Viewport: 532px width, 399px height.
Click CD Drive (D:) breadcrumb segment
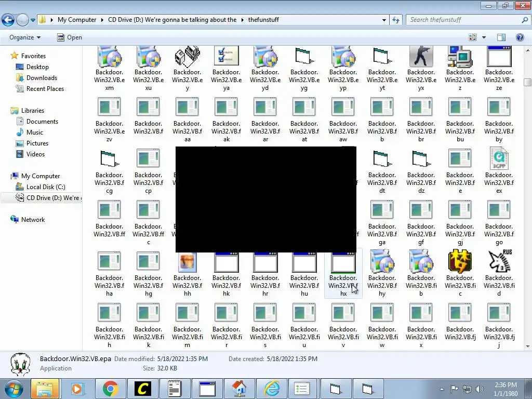pyautogui.click(x=172, y=20)
